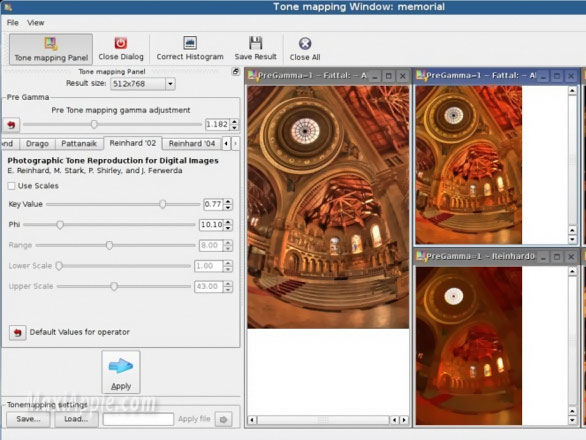Close the Reinhard image window
Image resolution: width=586 pixels, height=440 pixels.
(571, 256)
